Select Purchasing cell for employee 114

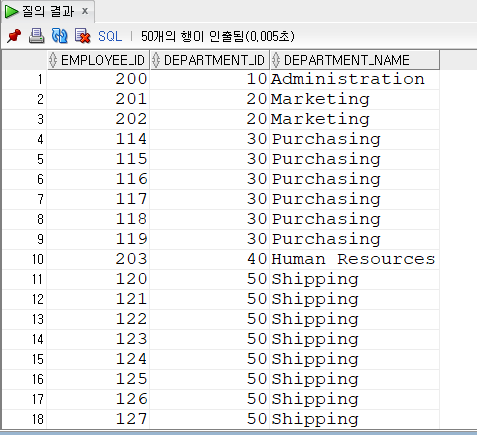355,139
